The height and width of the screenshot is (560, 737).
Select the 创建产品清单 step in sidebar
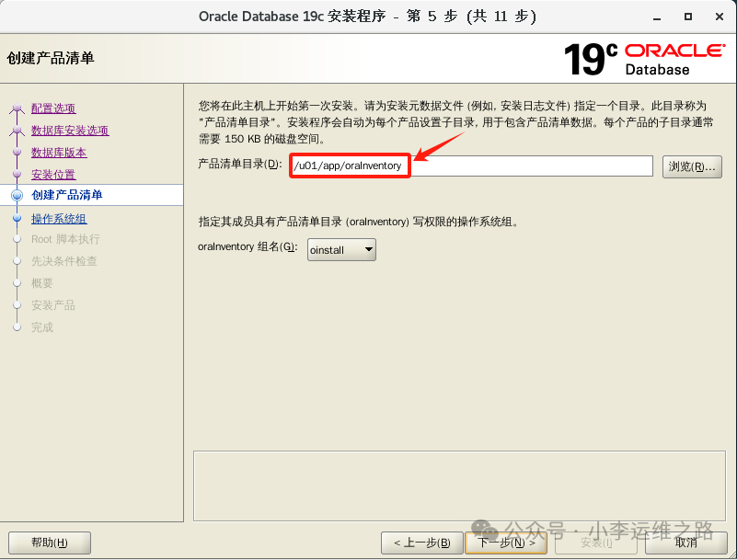(x=67, y=195)
